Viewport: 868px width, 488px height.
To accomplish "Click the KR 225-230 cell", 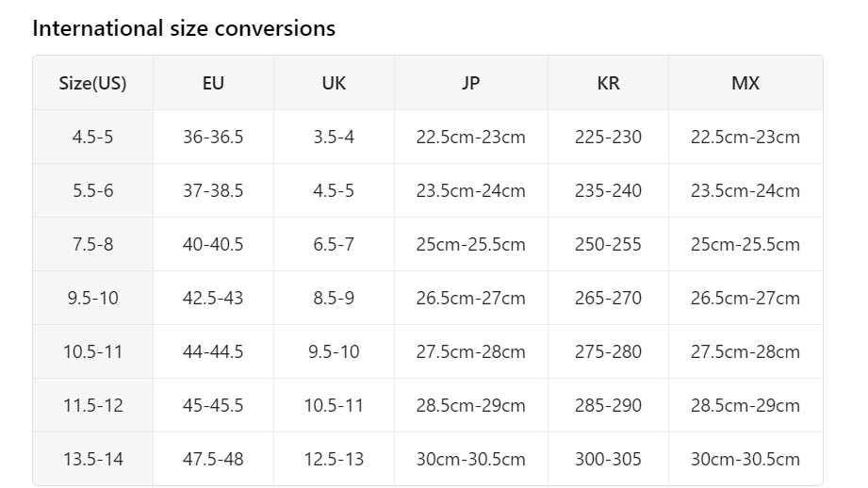I will (x=609, y=137).
